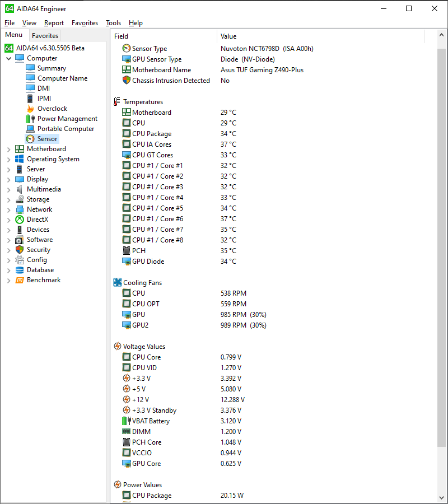Viewport: 448px width, 504px height.
Task: Click the value Asus TUF Gaming Z490-Plus
Action: [262, 70]
